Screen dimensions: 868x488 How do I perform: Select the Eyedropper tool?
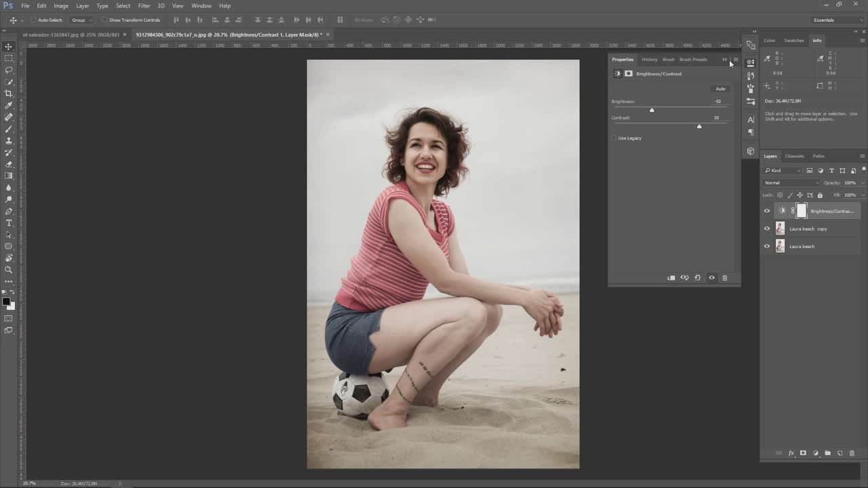point(9,105)
